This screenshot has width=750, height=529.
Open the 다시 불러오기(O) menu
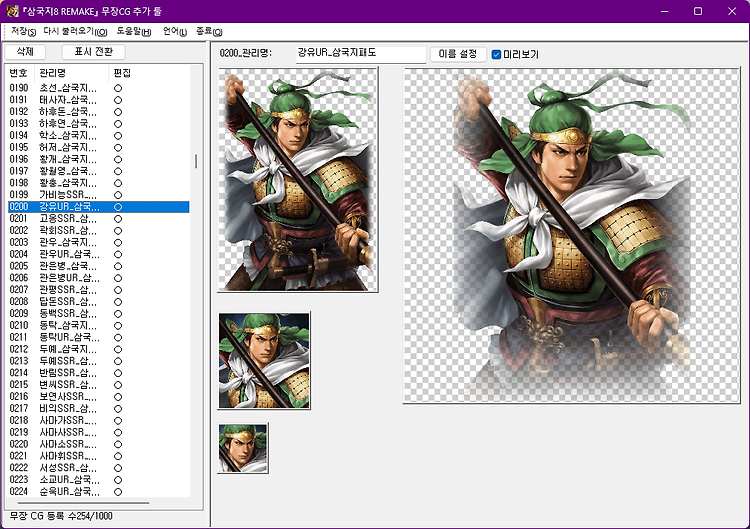click(x=75, y=32)
